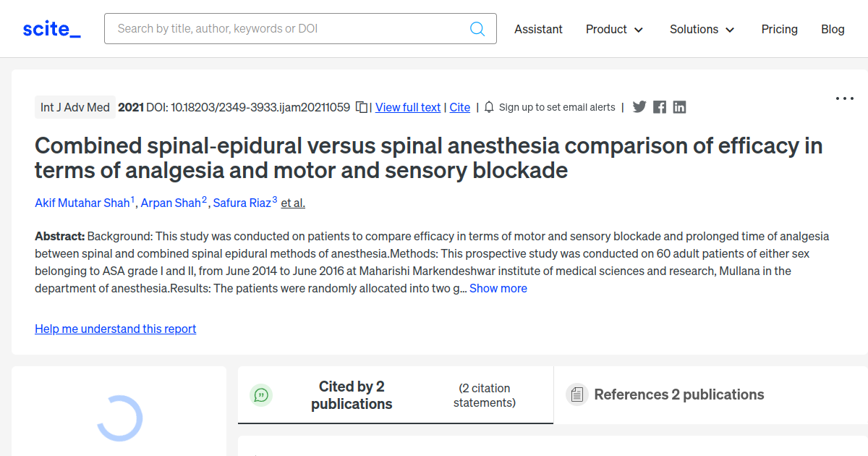Share the report on LinkedIn
The height and width of the screenshot is (456, 868).
tap(679, 106)
